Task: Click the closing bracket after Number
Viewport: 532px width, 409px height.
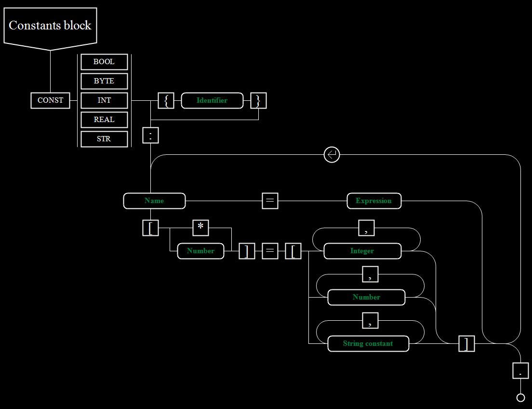Action: pyautogui.click(x=247, y=251)
